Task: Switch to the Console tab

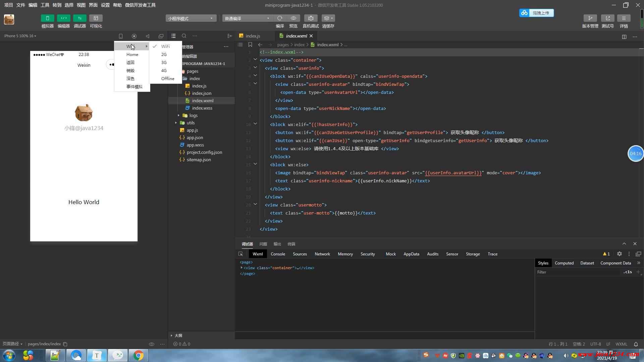Action: 278,254
